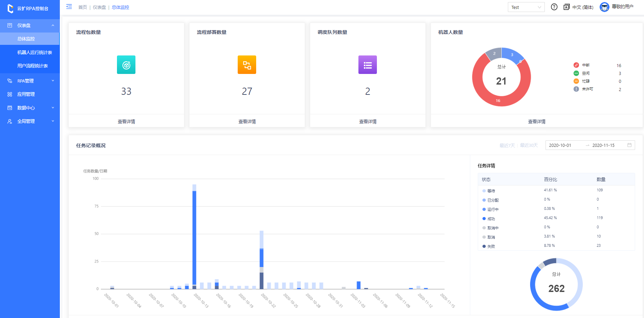Expand the 数据中心 sidebar menu
Viewport: 644px width, 318px height.
[30, 108]
